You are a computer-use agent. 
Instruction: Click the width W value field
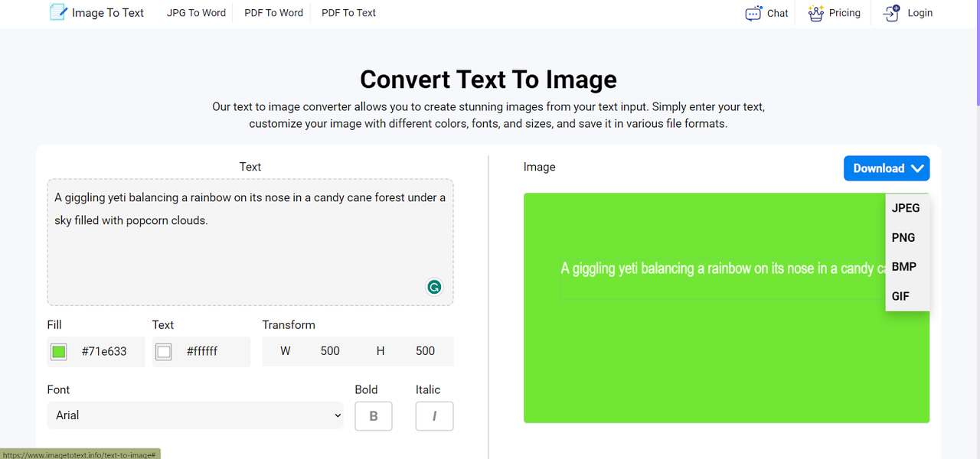(330, 351)
